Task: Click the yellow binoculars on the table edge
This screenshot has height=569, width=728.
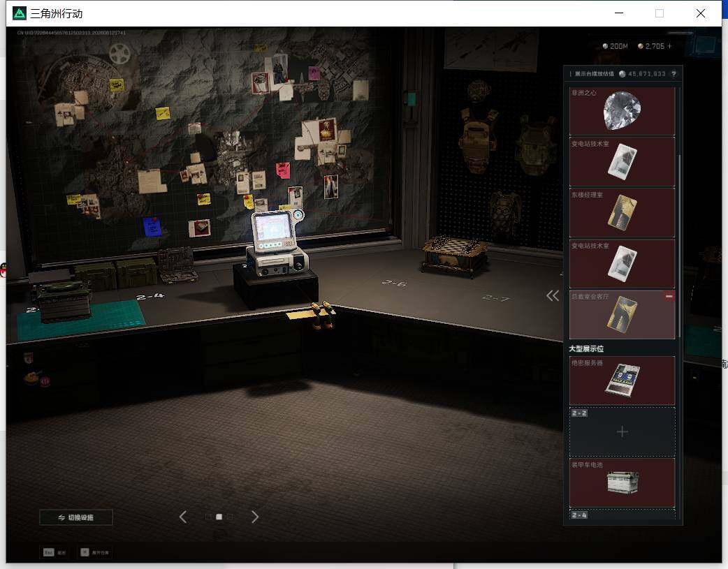Action: point(322,314)
